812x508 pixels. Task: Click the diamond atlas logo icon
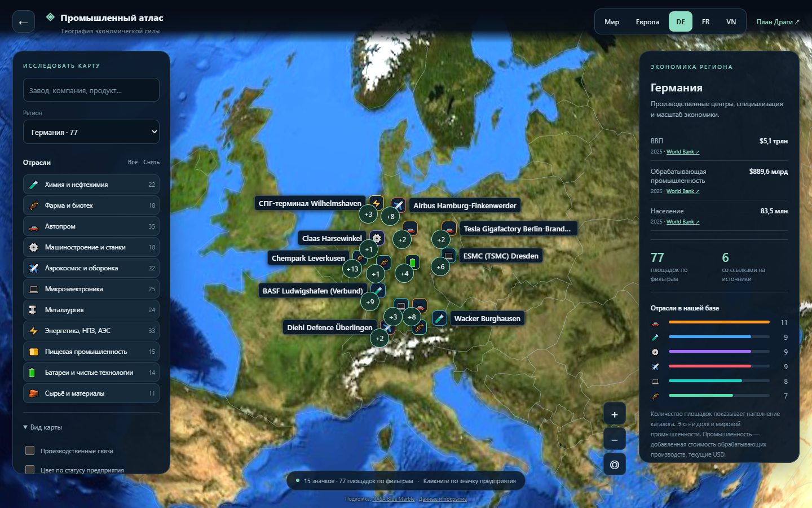tap(50, 17)
